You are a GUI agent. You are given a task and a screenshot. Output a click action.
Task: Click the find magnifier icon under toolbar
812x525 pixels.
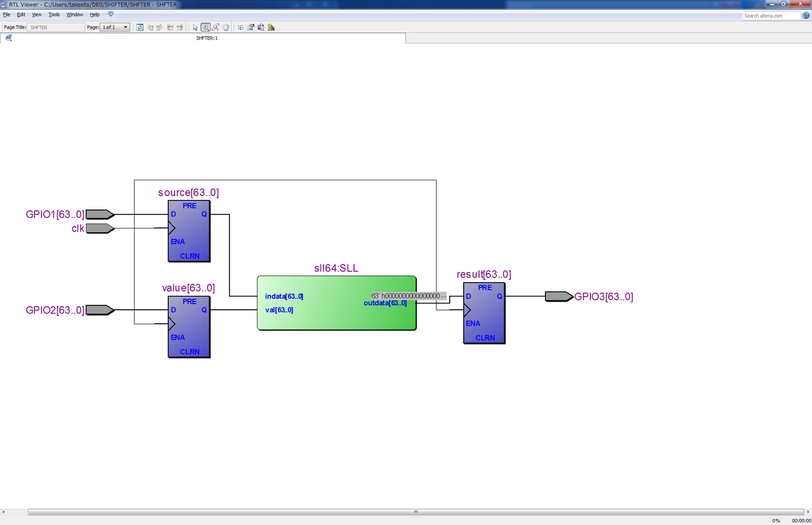[x=9, y=38]
